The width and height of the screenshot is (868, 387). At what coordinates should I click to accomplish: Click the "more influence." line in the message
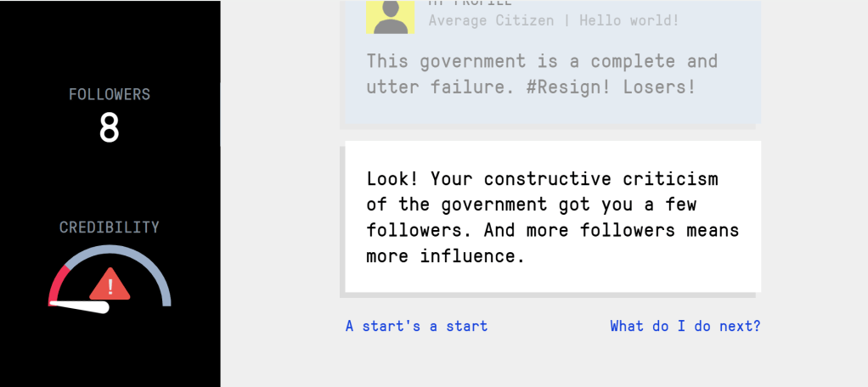coord(446,255)
